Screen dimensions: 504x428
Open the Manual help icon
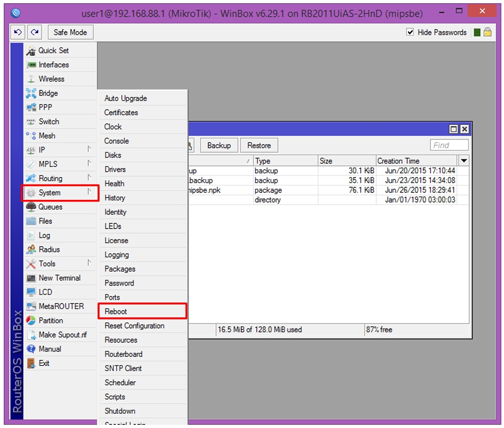[x=31, y=349]
